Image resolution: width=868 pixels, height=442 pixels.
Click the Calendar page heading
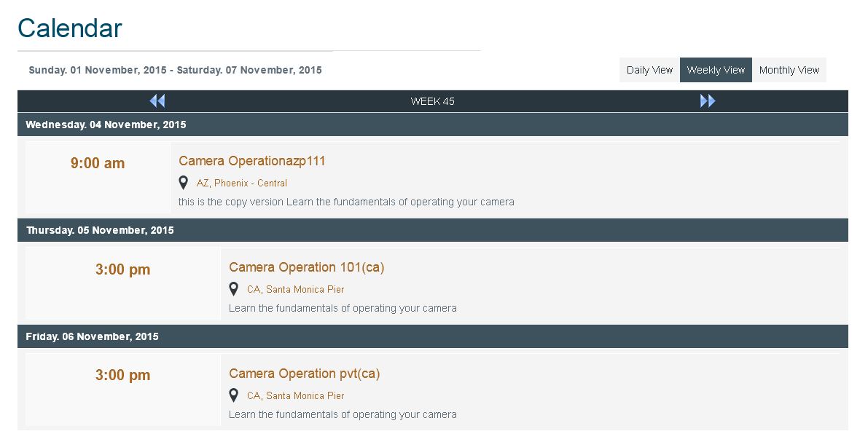(70, 28)
